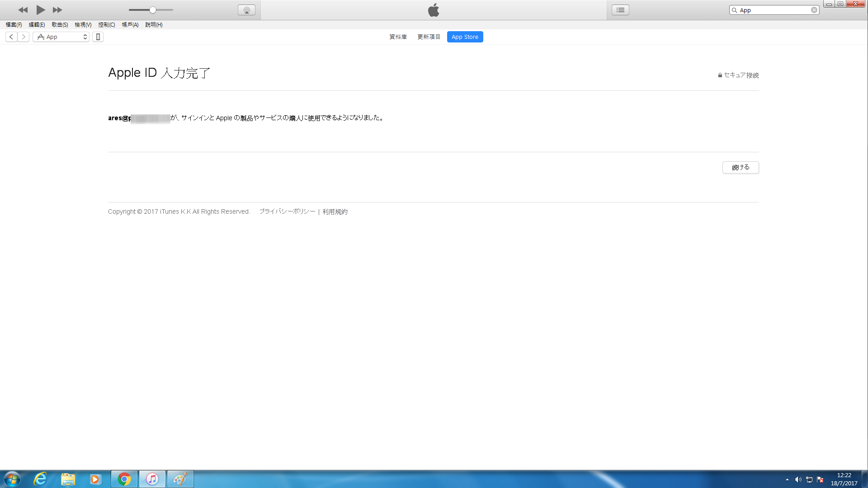Switch to the 更新項目 tab
This screenshot has width=868, height=488.
429,37
